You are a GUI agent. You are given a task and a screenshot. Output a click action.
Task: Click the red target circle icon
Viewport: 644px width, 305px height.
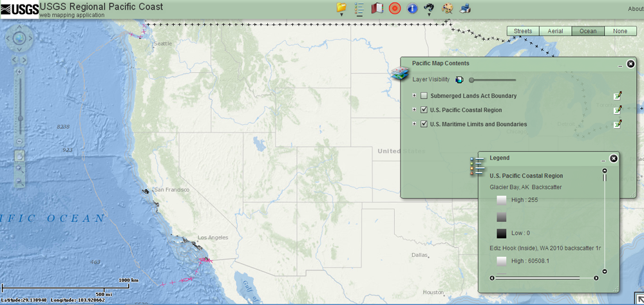[395, 8]
